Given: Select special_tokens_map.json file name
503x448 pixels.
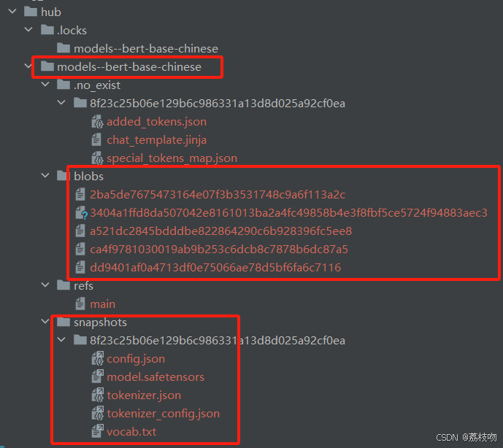Looking at the screenshot, I should [172, 158].
